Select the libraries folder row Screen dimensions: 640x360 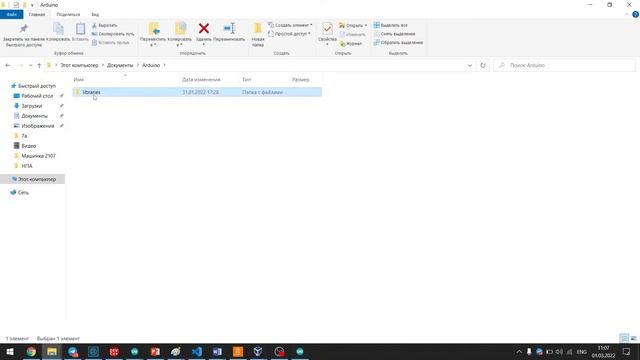[197, 92]
